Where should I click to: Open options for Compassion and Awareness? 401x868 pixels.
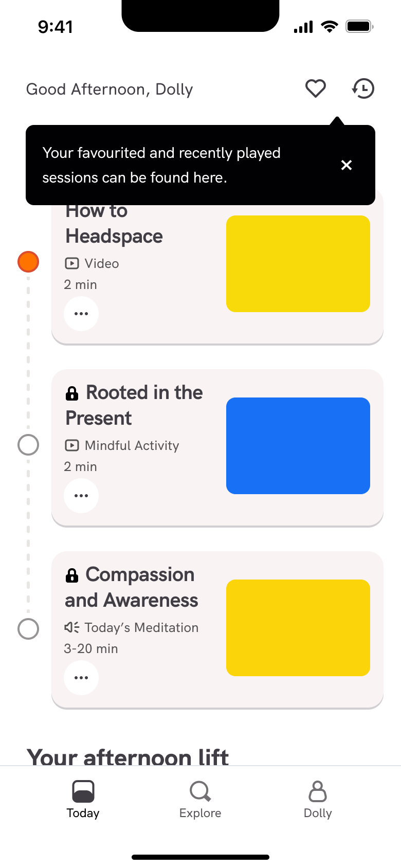click(81, 678)
